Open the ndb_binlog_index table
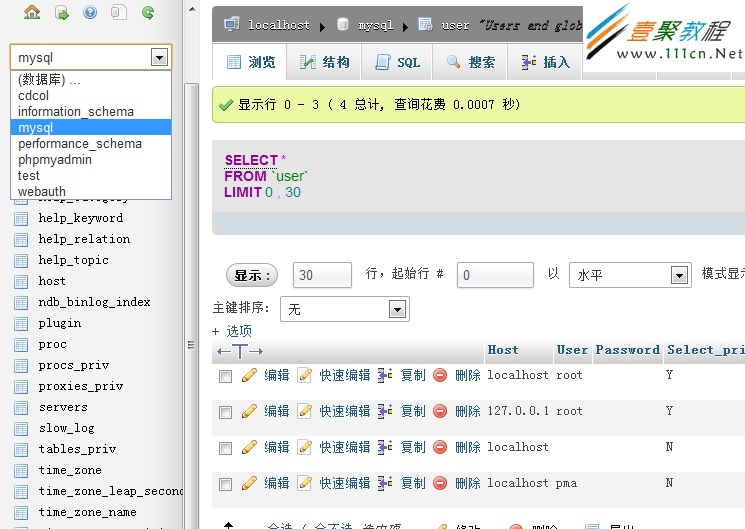The height and width of the screenshot is (529, 745). (x=95, y=302)
